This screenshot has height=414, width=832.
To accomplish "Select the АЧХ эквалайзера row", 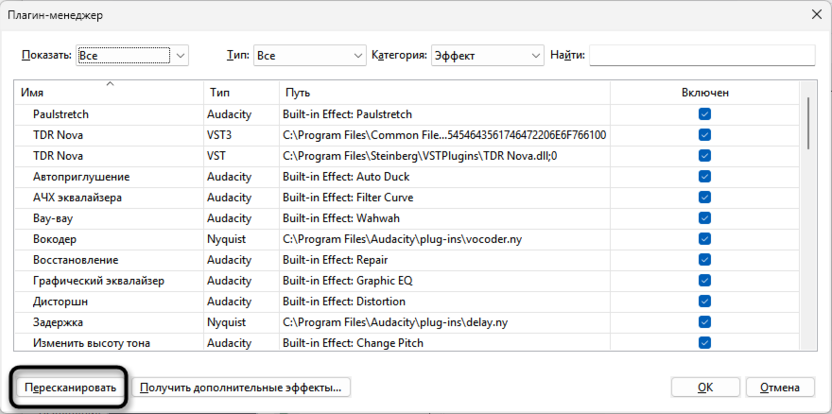I will click(77, 197).
